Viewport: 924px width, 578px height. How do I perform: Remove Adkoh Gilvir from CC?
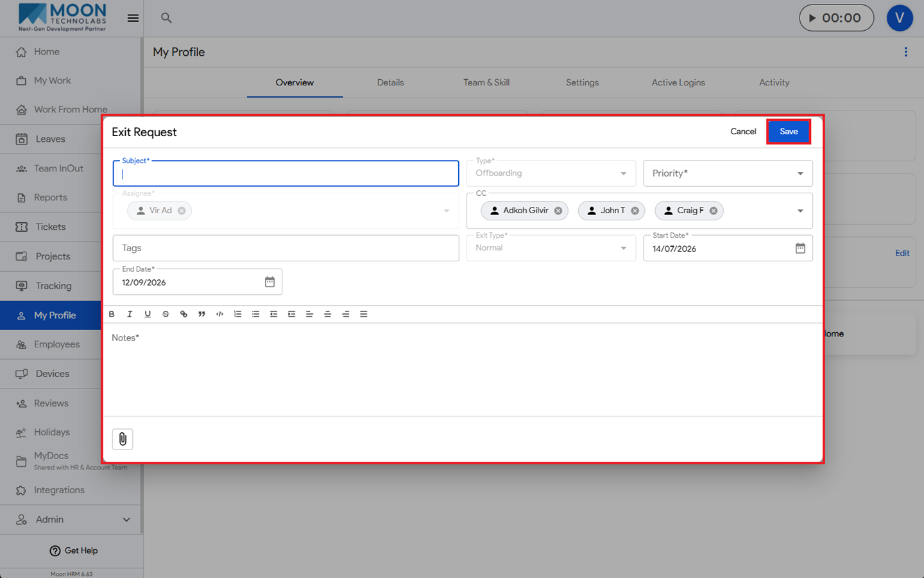[558, 211]
